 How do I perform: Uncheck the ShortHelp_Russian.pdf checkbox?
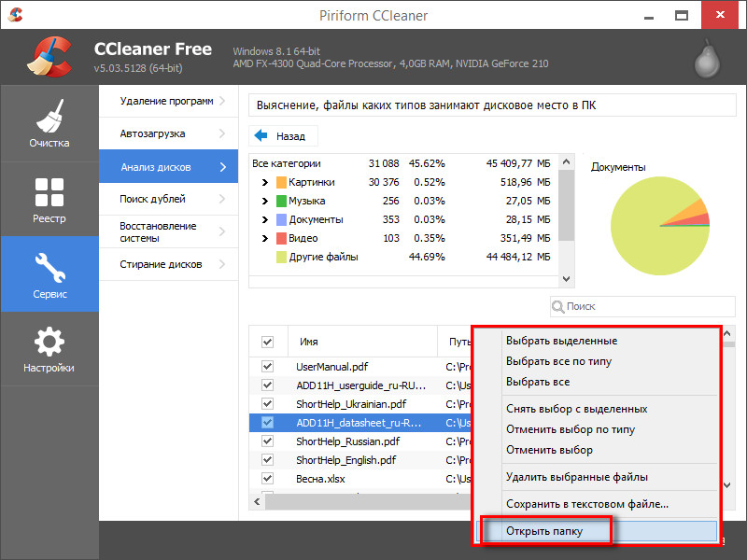tap(267, 441)
